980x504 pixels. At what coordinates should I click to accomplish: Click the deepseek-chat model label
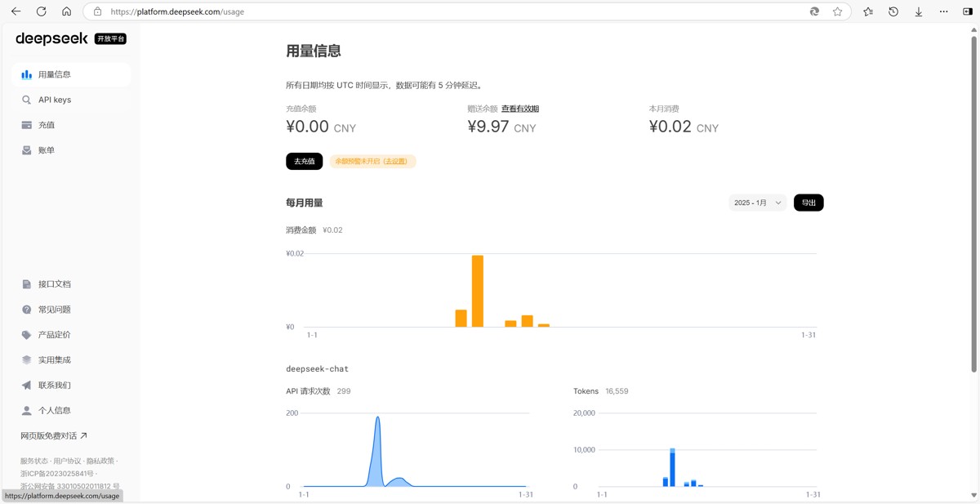click(317, 369)
